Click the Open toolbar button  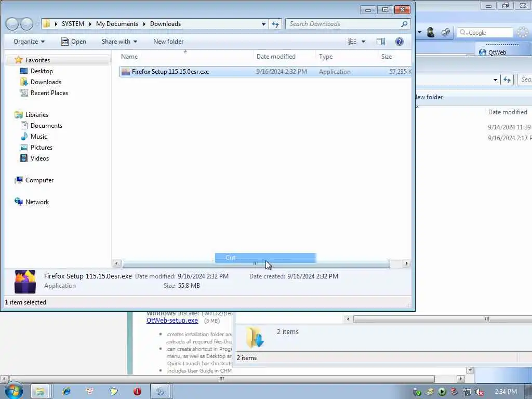coord(74,42)
